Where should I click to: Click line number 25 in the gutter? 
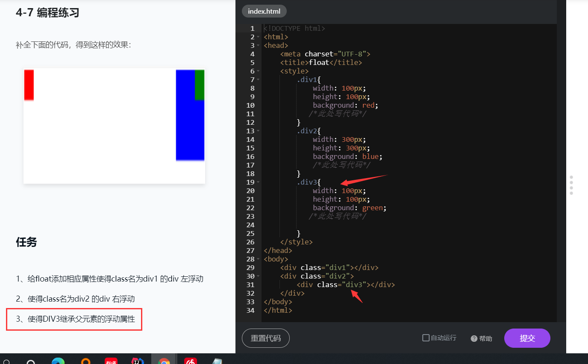pos(250,233)
